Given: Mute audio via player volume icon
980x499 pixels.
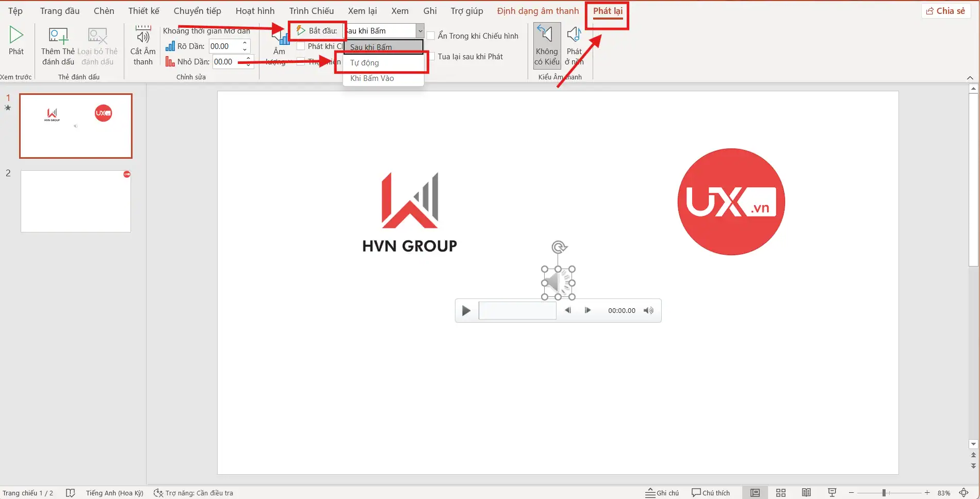Looking at the screenshot, I should click(648, 311).
